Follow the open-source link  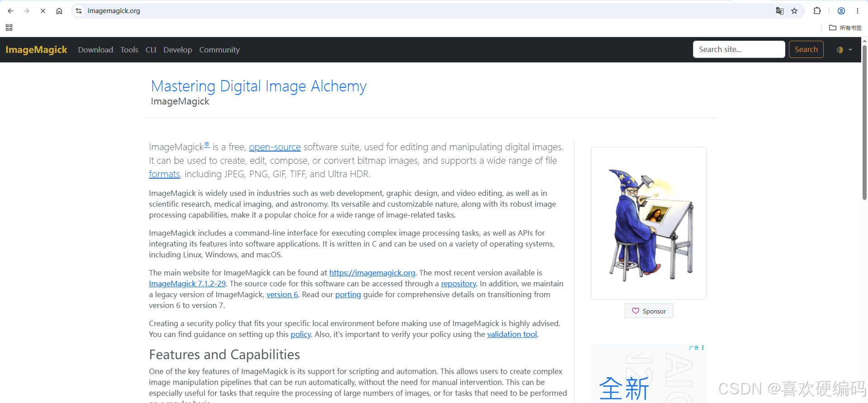[275, 147]
